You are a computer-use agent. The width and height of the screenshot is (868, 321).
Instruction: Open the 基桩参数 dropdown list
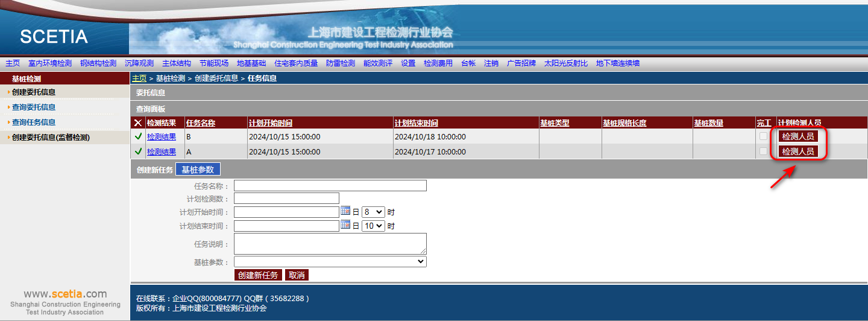(330, 261)
